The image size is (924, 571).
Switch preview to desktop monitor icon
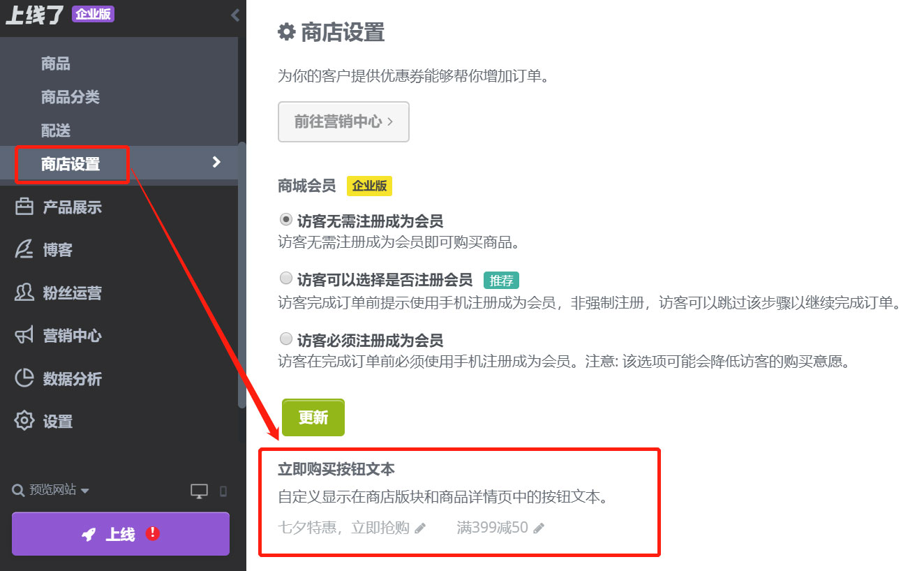click(x=198, y=491)
